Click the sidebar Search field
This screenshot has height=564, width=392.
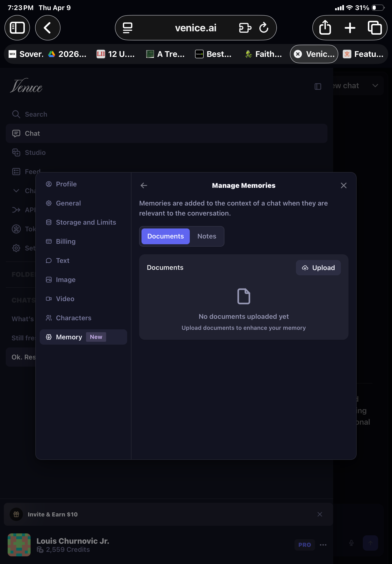coord(167,114)
